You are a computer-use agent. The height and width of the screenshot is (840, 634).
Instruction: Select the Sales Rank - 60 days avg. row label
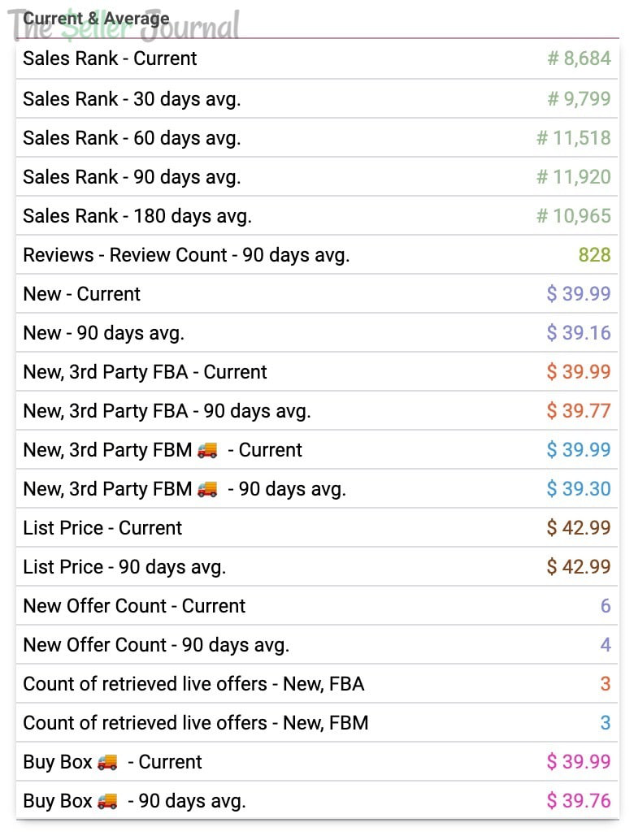click(132, 138)
